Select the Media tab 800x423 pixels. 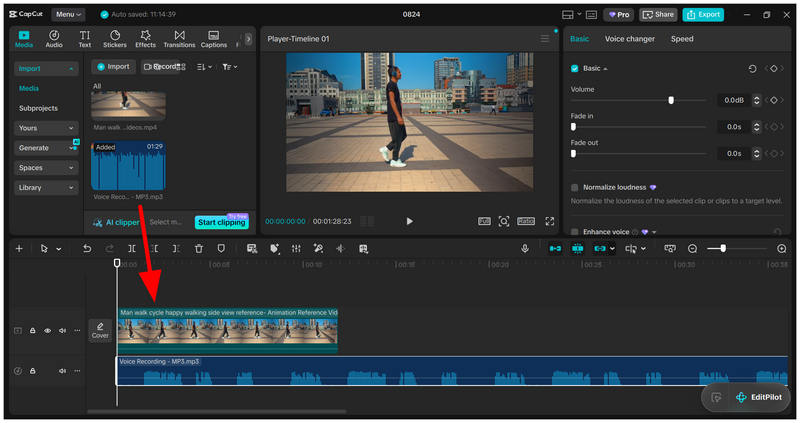(29, 88)
